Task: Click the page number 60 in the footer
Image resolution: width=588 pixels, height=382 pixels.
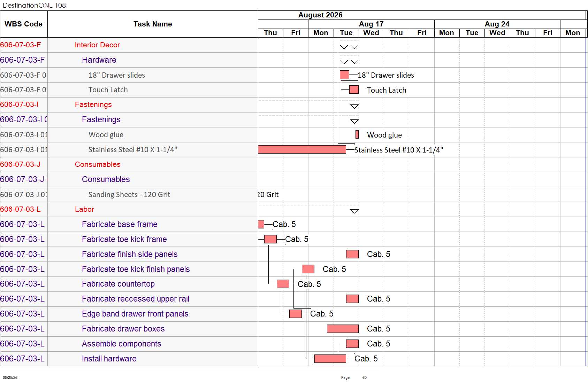Action: [365, 377]
